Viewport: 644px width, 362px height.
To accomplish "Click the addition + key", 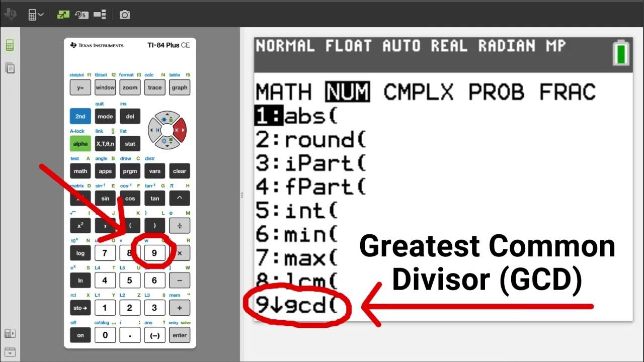I will pyautogui.click(x=180, y=308).
